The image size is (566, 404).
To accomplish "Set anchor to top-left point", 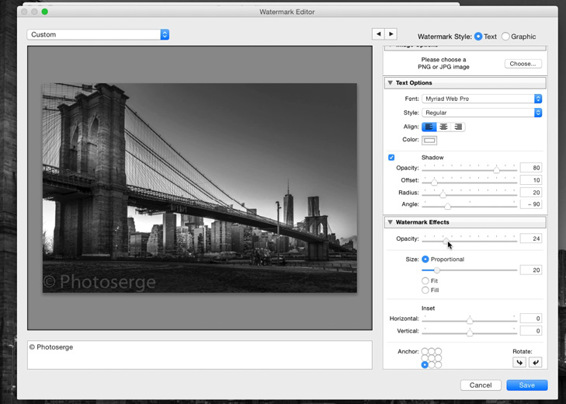I will (x=425, y=351).
